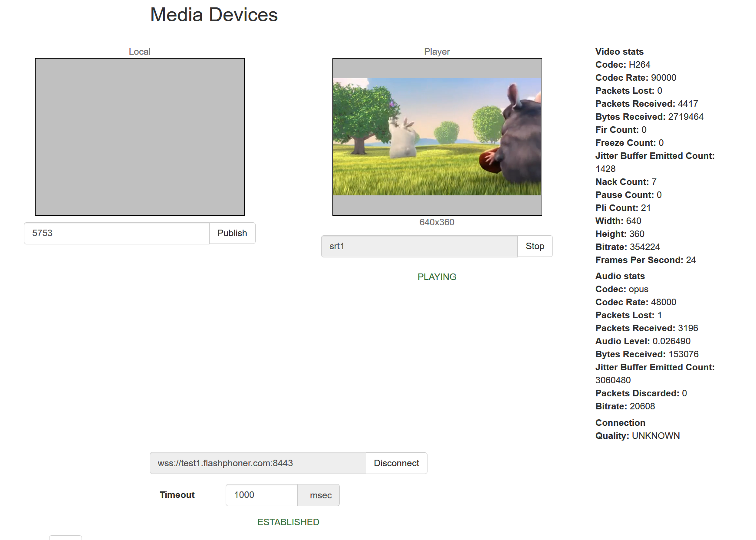Click the Connection heading
The image size is (756, 540).
pyautogui.click(x=620, y=423)
